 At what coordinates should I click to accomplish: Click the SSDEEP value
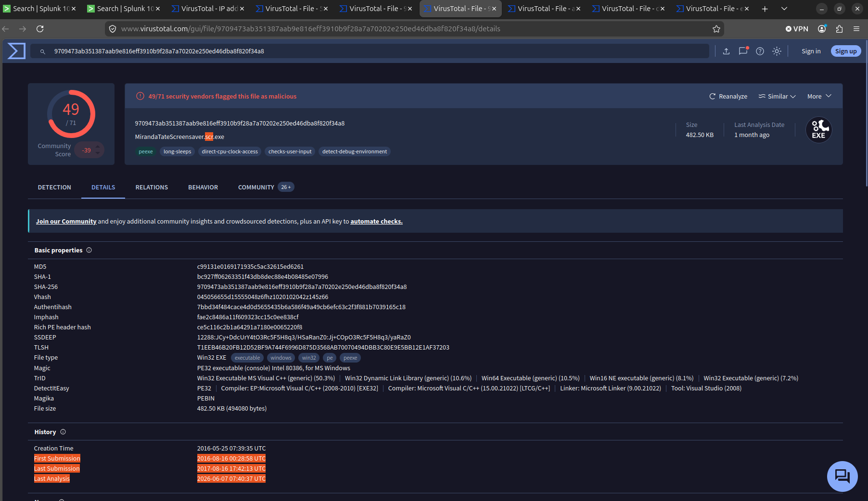point(304,337)
